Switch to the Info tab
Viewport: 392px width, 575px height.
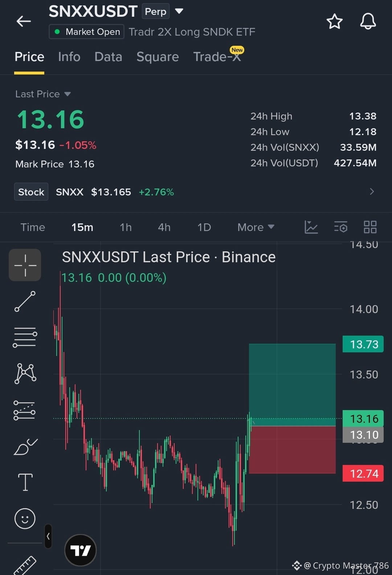[x=69, y=57]
